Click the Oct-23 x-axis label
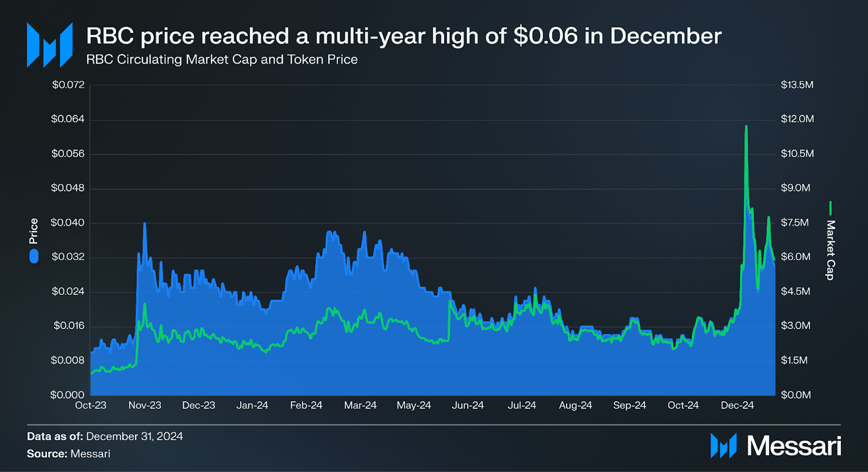Screen dimensions: 868x472 point(91,405)
